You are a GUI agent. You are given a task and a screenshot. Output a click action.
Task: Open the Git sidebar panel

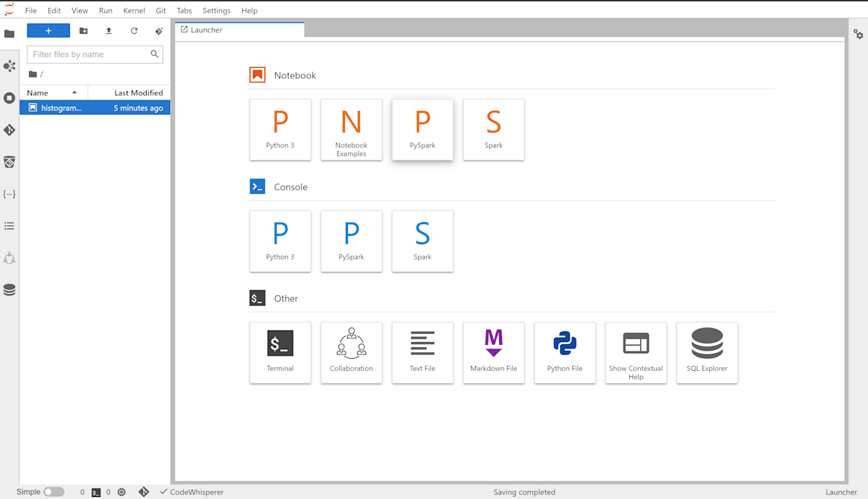(x=9, y=130)
